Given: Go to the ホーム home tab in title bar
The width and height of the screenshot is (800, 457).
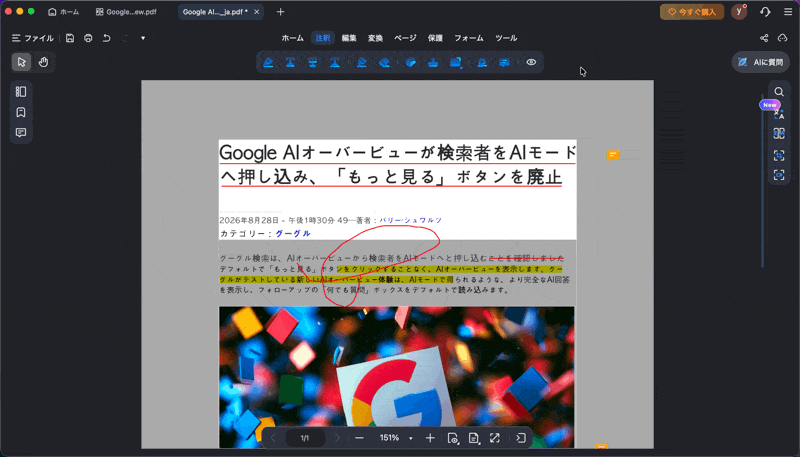Looking at the screenshot, I should tap(64, 12).
